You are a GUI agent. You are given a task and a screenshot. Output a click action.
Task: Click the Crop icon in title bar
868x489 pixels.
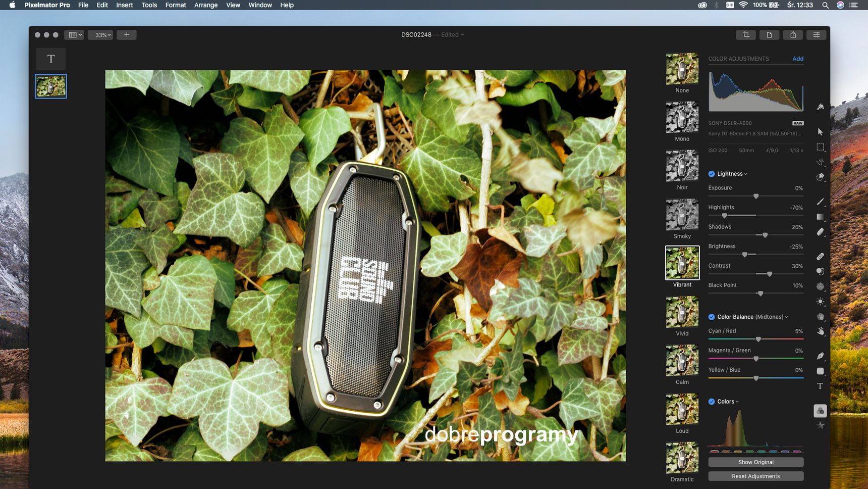[x=746, y=35]
